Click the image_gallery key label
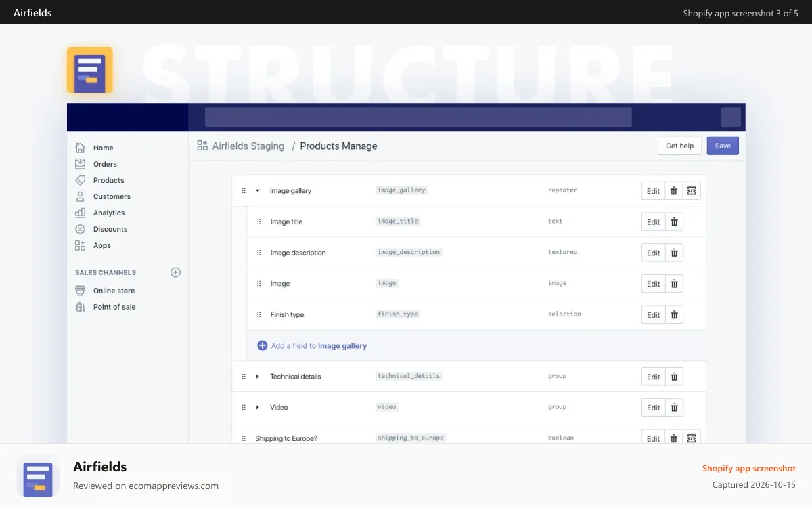812x508 pixels. (x=402, y=190)
